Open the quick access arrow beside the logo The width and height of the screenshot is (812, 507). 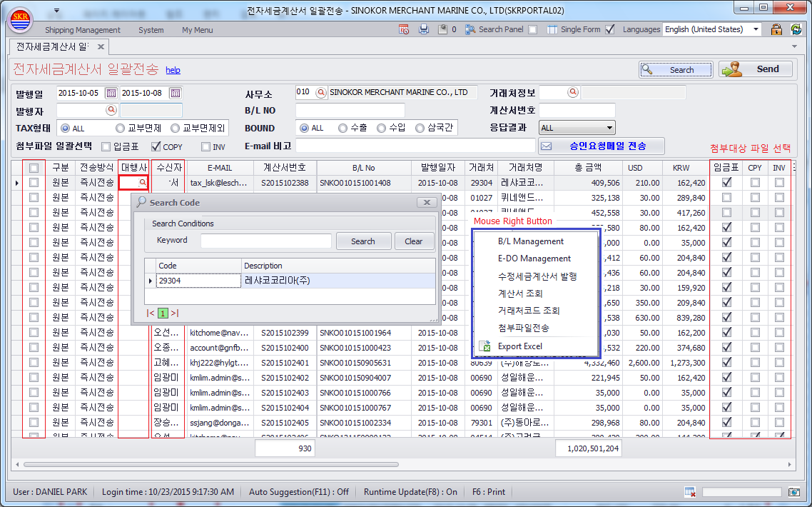coord(56,11)
